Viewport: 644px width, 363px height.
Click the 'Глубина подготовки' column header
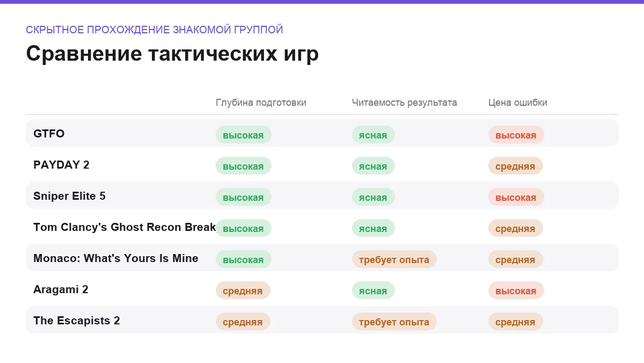261,103
